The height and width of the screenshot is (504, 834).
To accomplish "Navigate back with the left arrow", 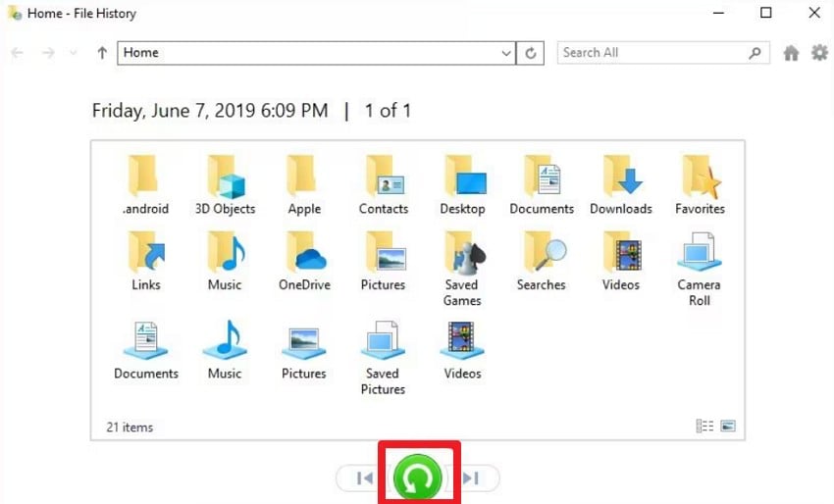I will (x=18, y=53).
